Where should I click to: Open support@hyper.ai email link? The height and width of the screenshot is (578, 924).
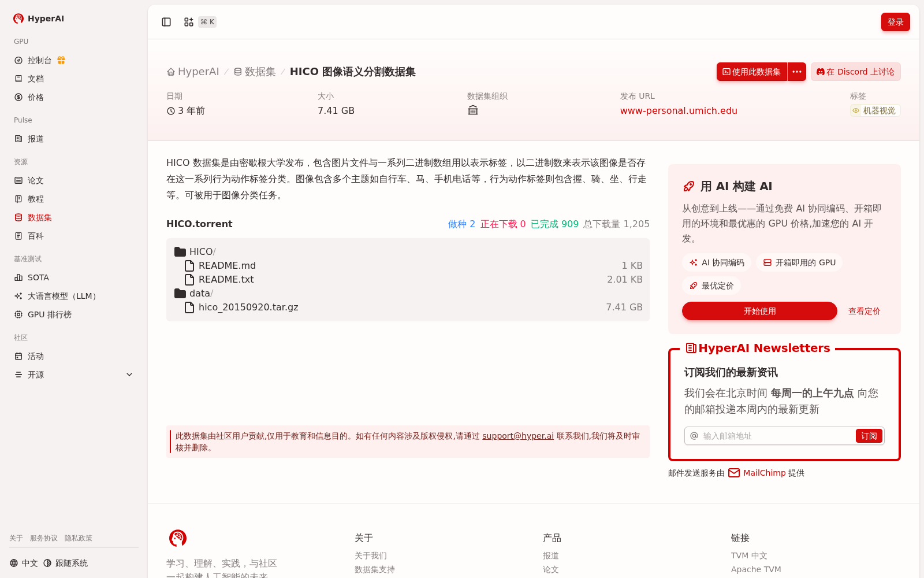[x=518, y=436]
